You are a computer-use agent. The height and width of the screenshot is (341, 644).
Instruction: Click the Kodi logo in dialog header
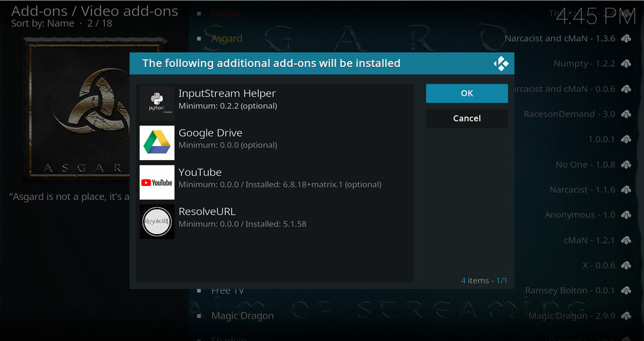click(500, 63)
